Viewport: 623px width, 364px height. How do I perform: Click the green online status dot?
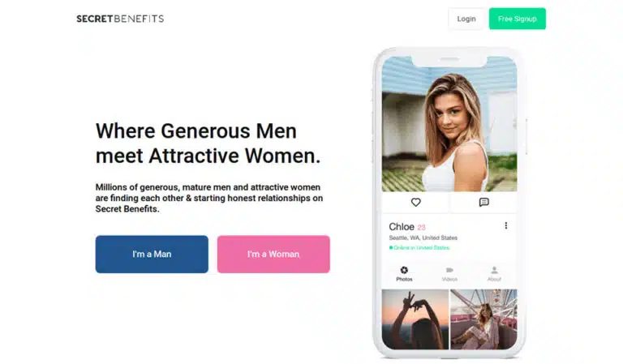tap(391, 248)
